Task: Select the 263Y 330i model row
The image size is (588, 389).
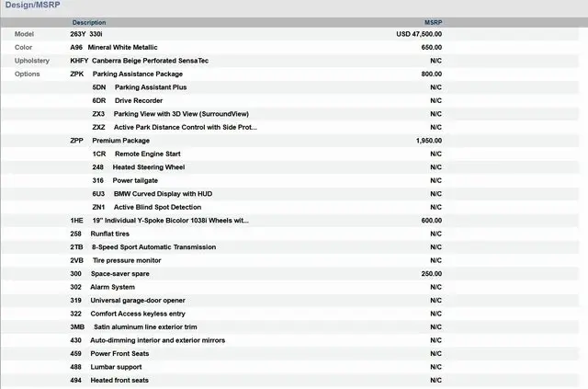Action: click(86, 34)
